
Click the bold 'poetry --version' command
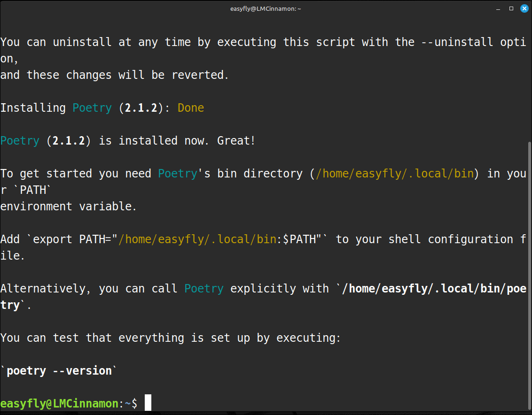59,371
